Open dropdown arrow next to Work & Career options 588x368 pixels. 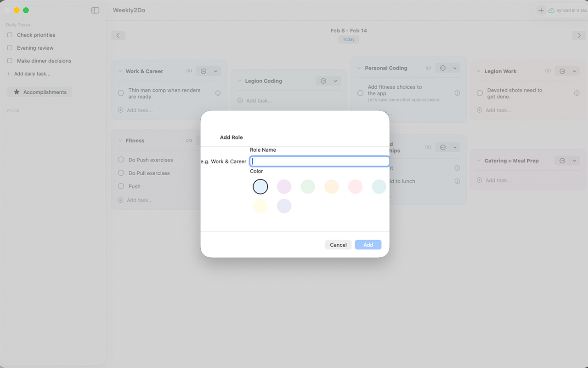tap(215, 71)
